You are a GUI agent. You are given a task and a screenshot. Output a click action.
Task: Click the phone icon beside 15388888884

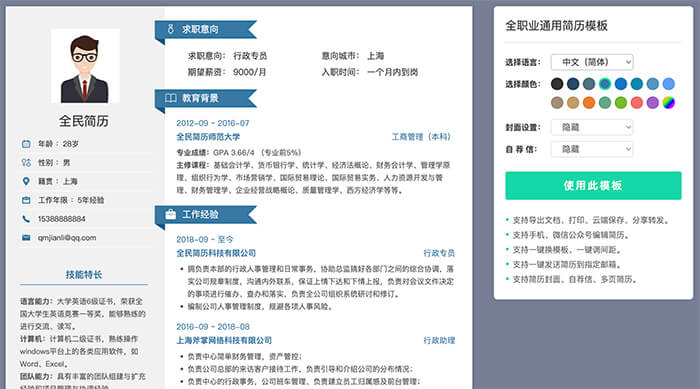[x=26, y=219]
